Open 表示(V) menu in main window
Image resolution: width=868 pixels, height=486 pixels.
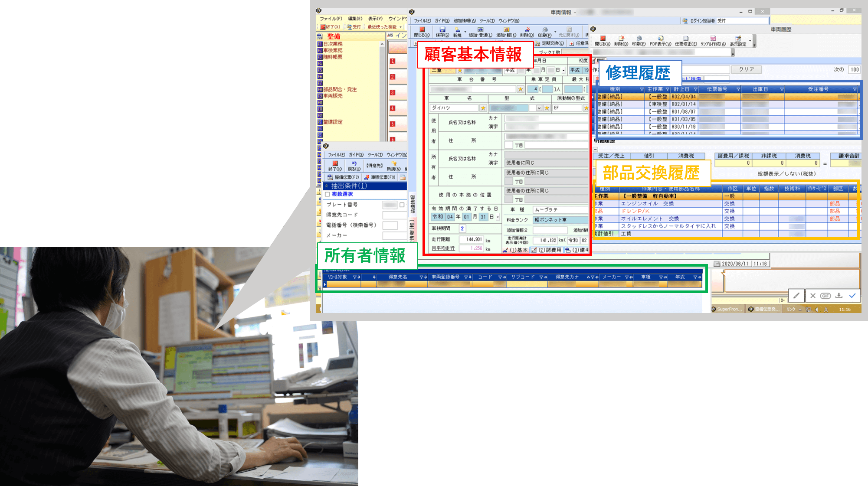pos(375,19)
